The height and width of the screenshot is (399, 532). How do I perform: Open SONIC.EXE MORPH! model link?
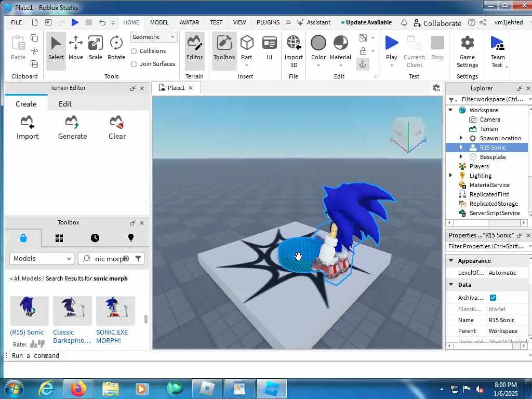pyautogui.click(x=112, y=336)
